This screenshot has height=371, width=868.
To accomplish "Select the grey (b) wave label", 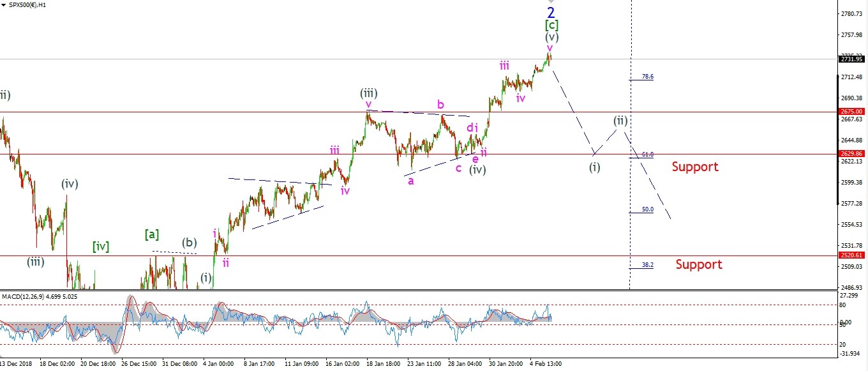I will [189, 243].
